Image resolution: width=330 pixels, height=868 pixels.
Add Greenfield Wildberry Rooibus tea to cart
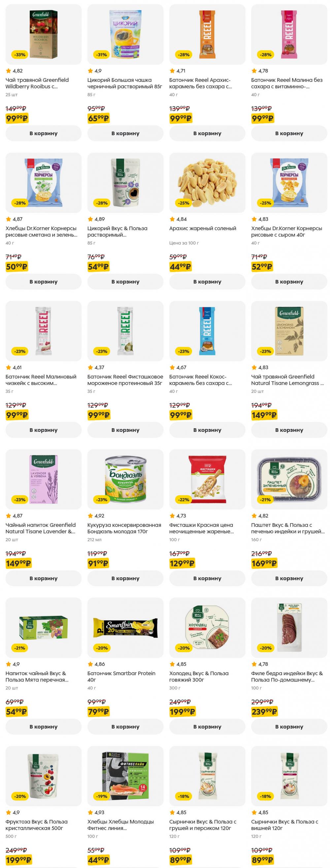(x=44, y=134)
